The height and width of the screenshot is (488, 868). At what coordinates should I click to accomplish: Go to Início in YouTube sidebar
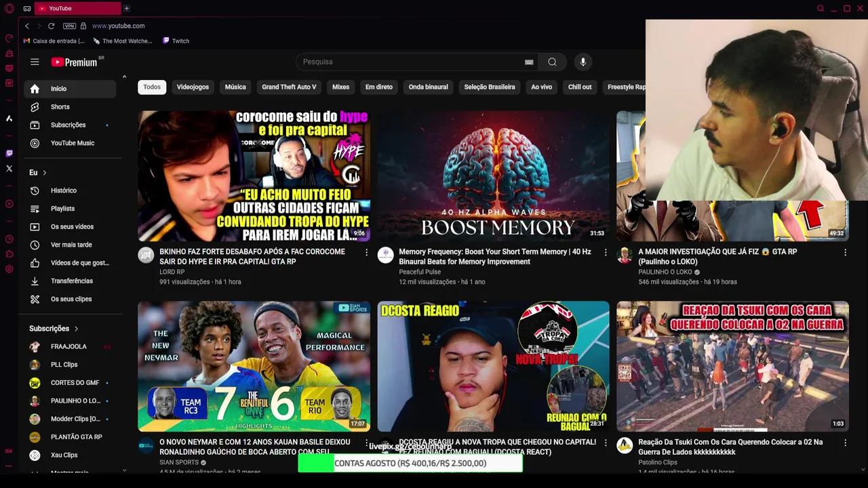point(70,89)
